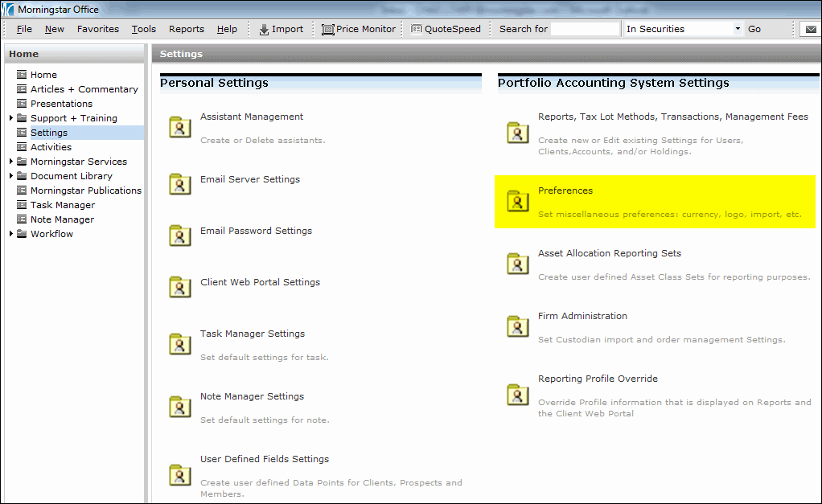822x504 pixels.
Task: Click the Preferences folder icon
Action: pos(517,200)
